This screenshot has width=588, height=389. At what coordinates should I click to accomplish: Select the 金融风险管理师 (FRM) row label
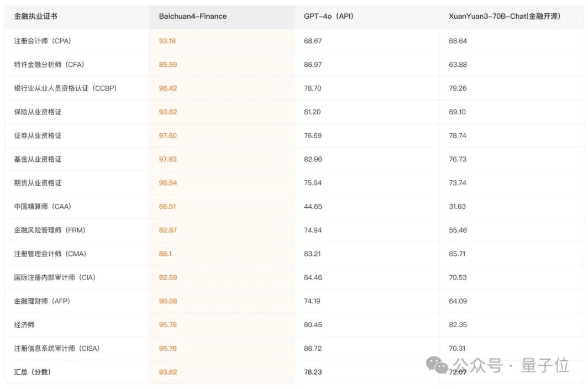pyautogui.click(x=50, y=230)
